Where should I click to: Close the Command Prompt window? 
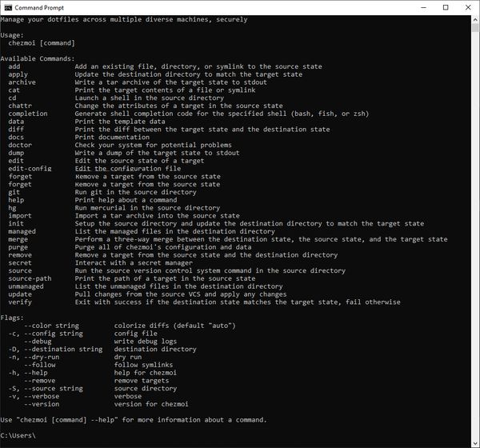tap(468, 6)
